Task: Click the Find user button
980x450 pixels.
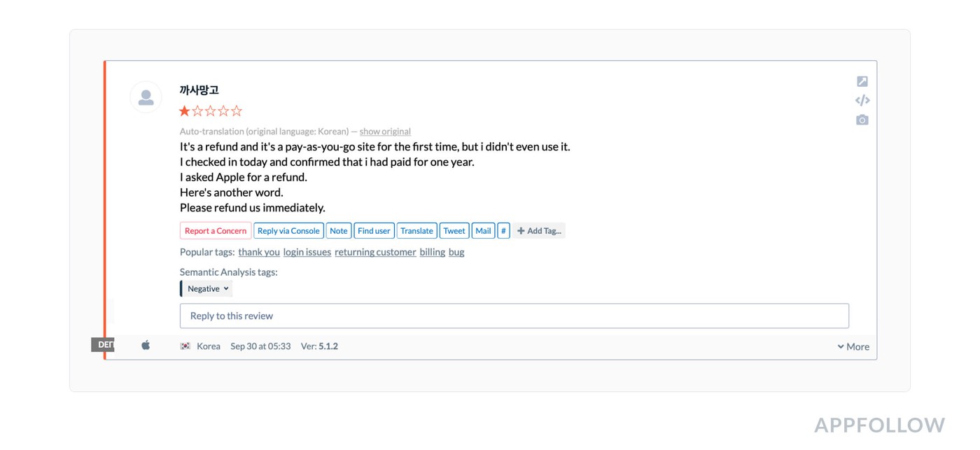Action: [374, 231]
